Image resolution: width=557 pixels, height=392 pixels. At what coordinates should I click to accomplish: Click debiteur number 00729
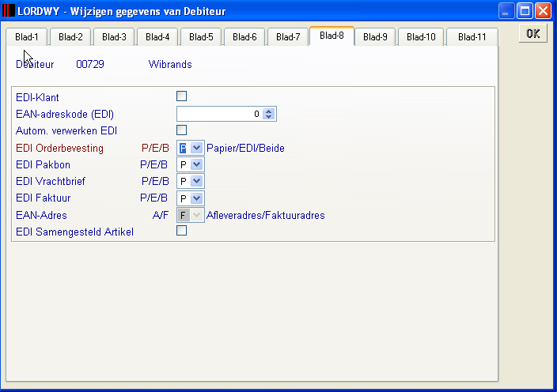[90, 64]
